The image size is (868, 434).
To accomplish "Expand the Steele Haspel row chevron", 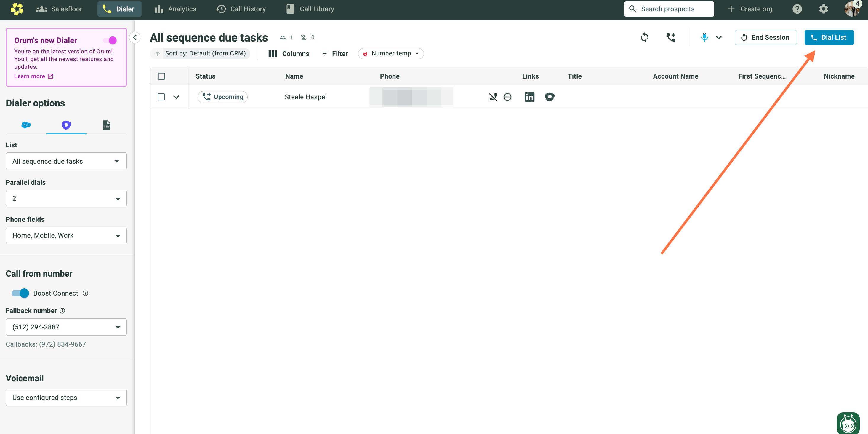I will (176, 97).
